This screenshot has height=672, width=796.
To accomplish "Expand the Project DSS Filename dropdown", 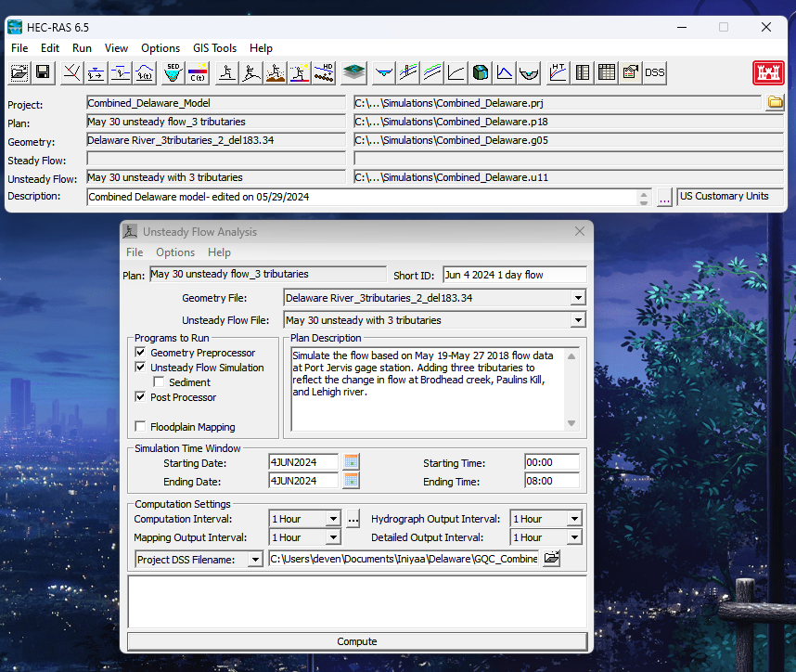I will 255,560.
